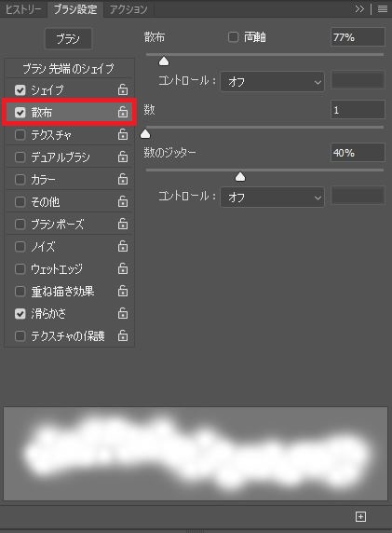Uncheck the 滑らかさ checkbox

pos(20,313)
